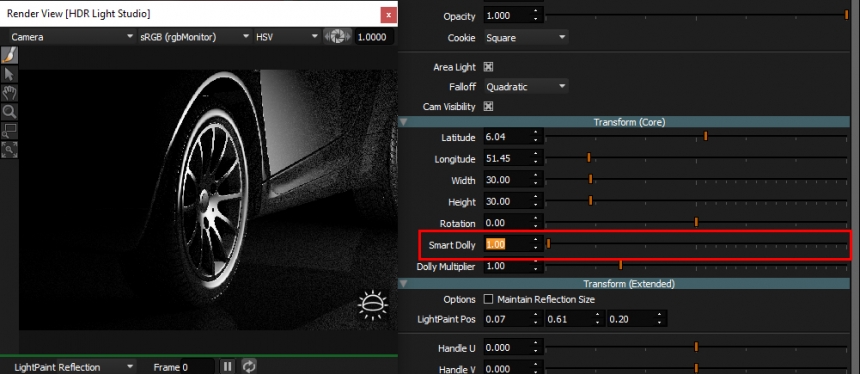
Task: Click the Smart Dolly stepper arrows
Action: (x=536, y=245)
